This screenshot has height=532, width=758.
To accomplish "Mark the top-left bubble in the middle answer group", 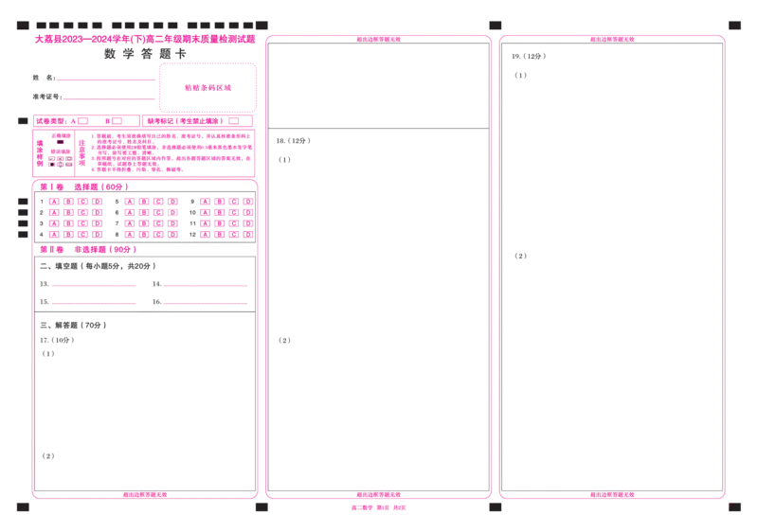I will pyautogui.click(x=129, y=203).
